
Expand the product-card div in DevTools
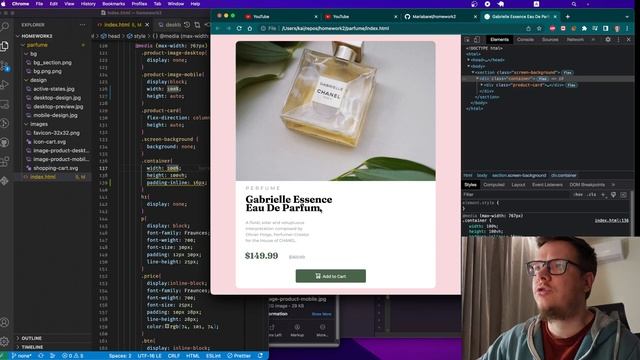pos(482,85)
